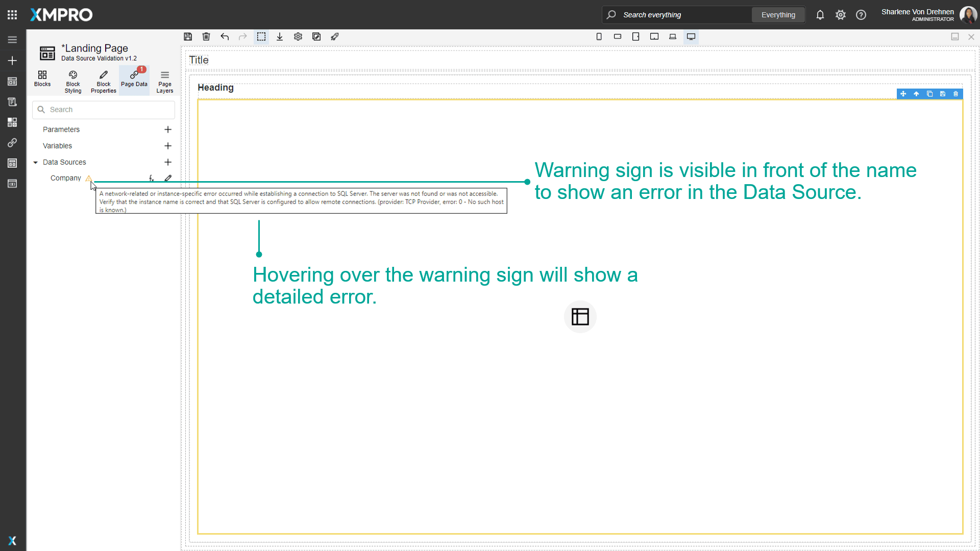This screenshot has width=980, height=551.
Task: Enable mobile phone preview mode
Action: (599, 37)
